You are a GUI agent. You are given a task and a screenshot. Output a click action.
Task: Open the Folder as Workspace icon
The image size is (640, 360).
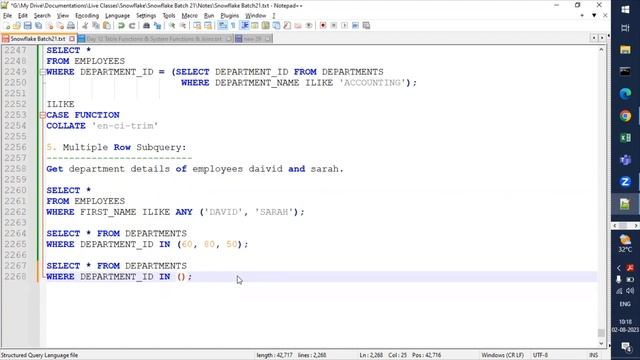[x=298, y=26]
